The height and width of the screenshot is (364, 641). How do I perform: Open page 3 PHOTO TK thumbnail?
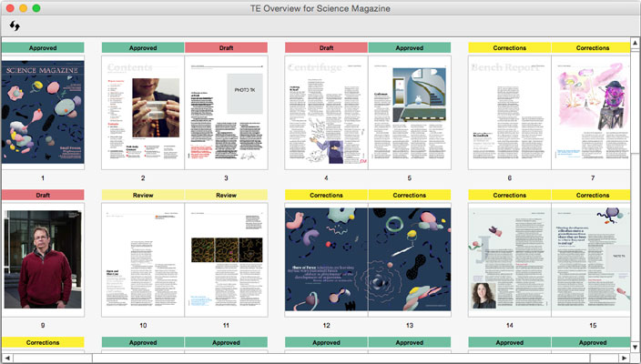pos(226,112)
